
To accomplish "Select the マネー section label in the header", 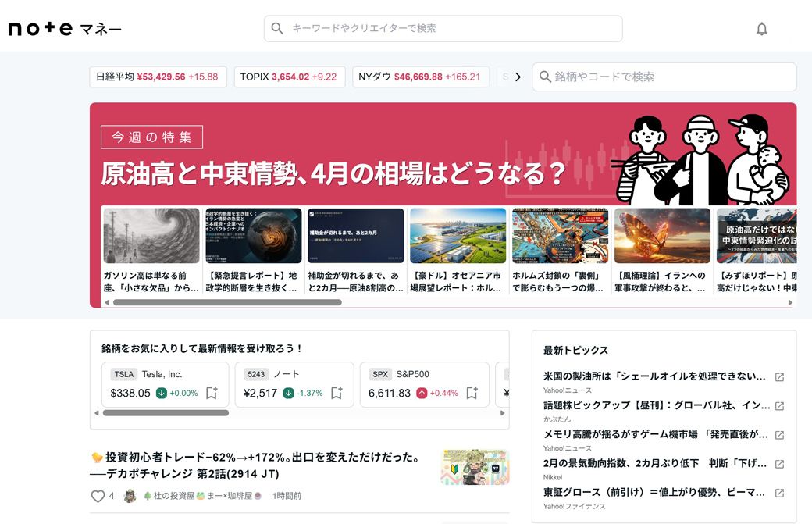I will click(x=100, y=30).
